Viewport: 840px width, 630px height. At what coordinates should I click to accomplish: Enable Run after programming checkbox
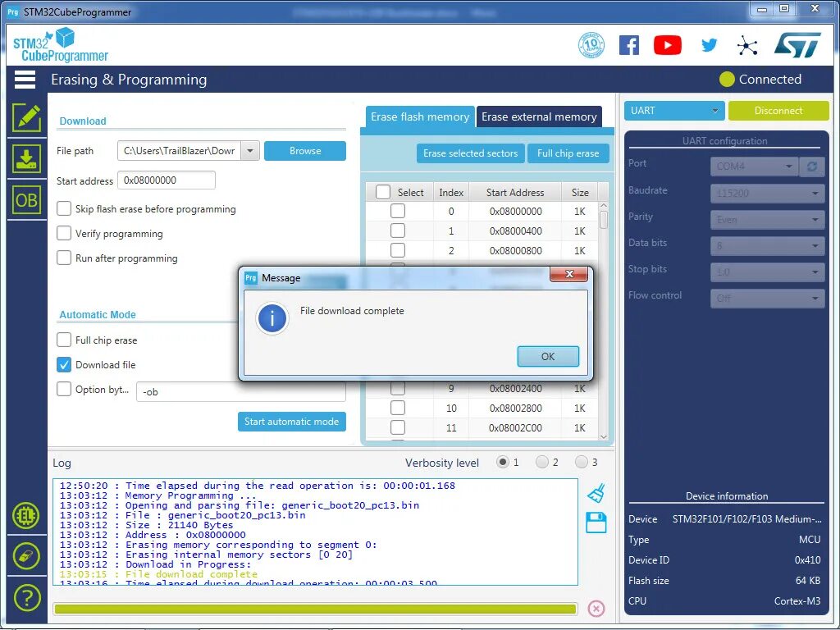(64, 258)
